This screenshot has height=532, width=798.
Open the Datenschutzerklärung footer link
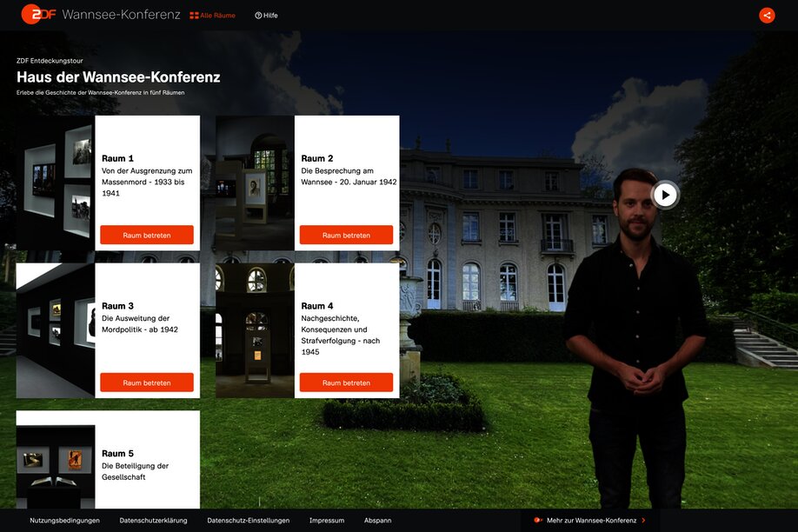tap(153, 521)
